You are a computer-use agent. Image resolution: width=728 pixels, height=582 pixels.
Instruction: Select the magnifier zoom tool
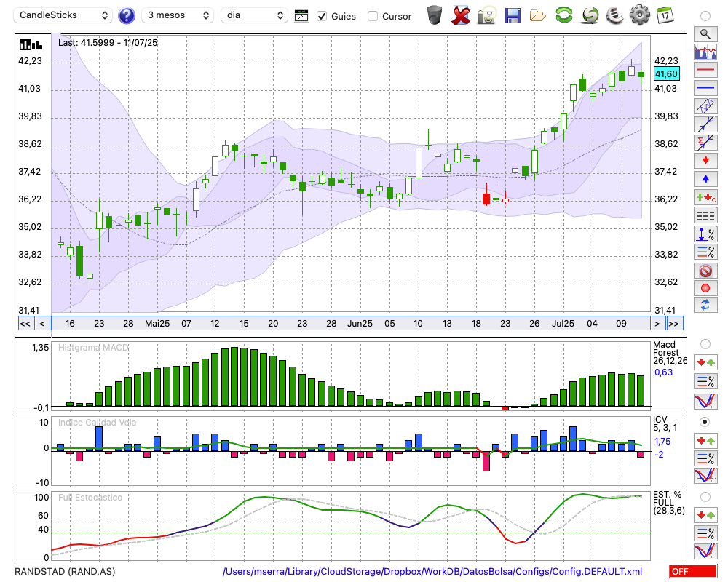pyautogui.click(x=705, y=34)
